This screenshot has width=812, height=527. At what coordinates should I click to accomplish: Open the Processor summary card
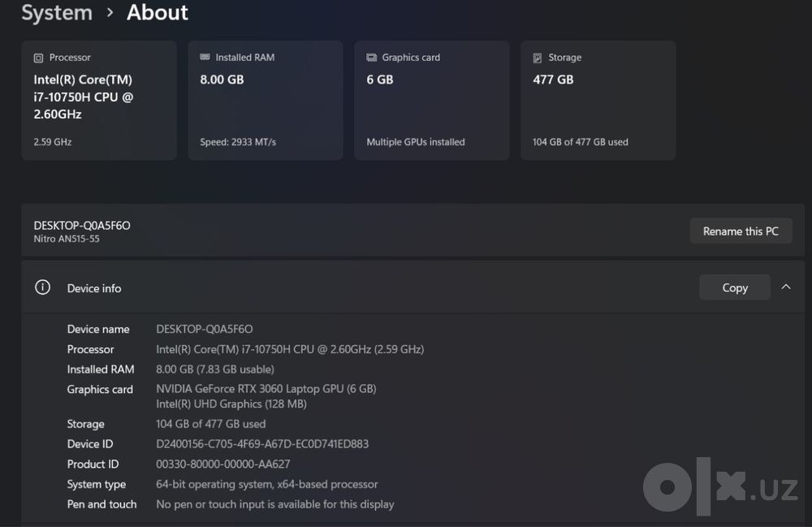click(99, 101)
